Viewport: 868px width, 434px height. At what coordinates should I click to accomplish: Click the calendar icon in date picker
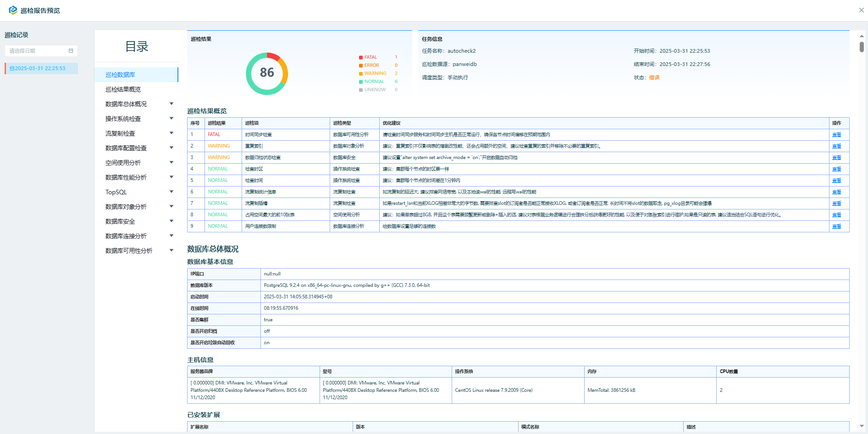coord(71,51)
